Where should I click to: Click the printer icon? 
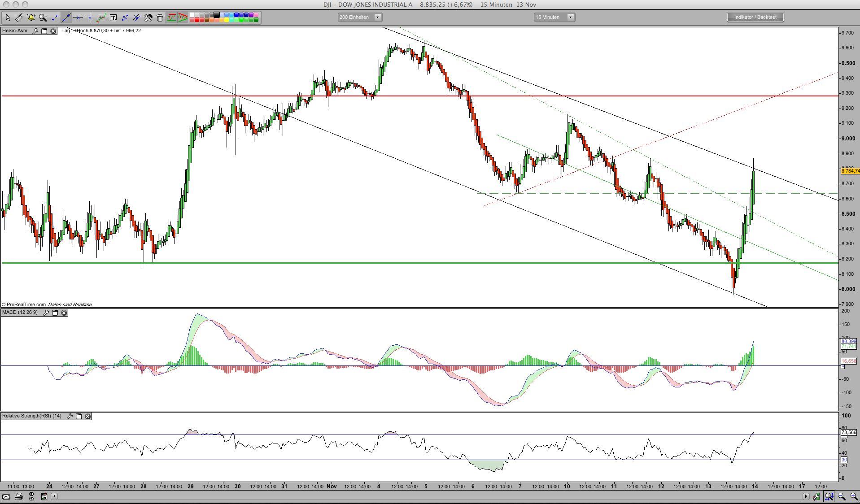(x=19, y=496)
